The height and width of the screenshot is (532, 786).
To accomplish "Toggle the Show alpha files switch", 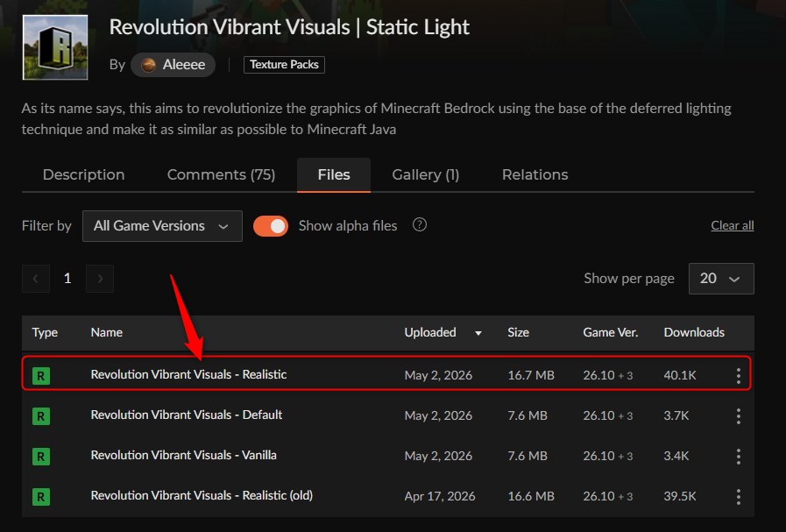I will coord(271,226).
